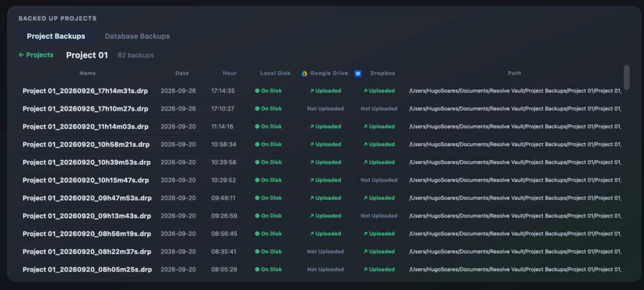644x290 pixels.
Task: Click the 09:26:59 hour cell
Action: [x=224, y=216]
